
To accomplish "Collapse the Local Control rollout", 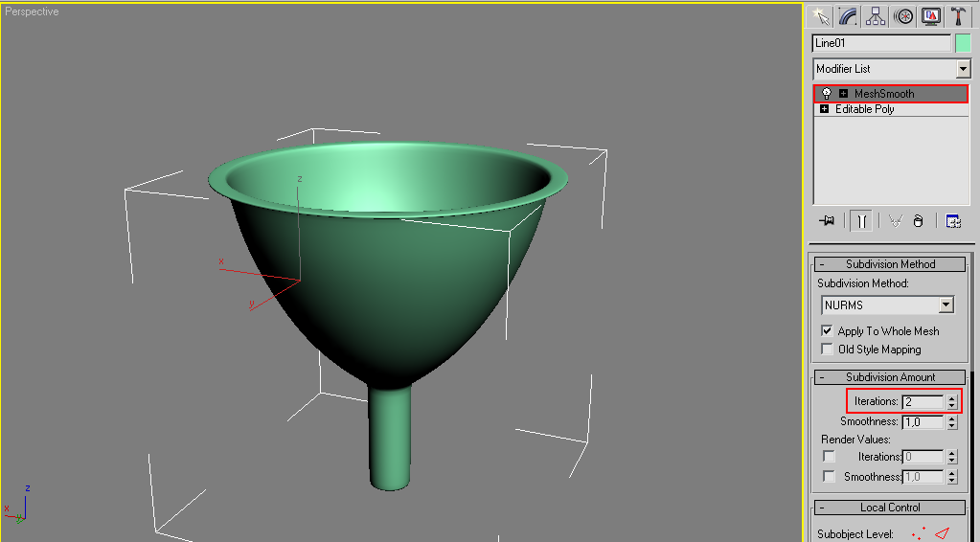I will click(x=890, y=508).
